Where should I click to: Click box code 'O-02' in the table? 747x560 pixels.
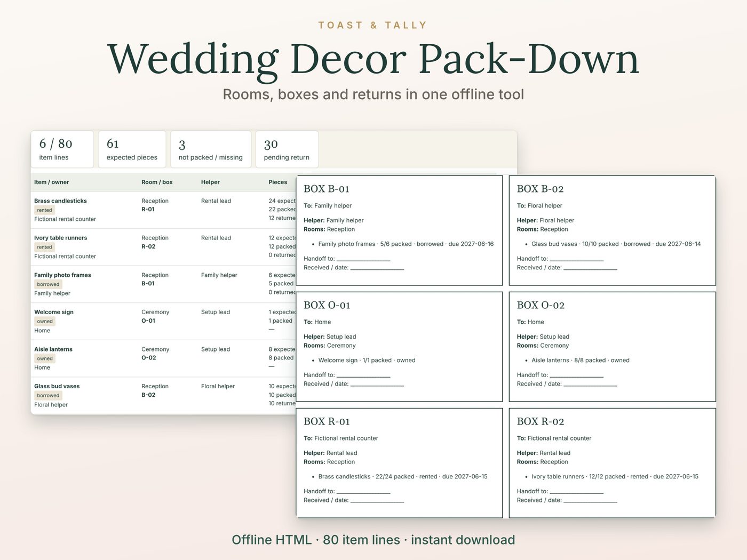tap(149, 358)
